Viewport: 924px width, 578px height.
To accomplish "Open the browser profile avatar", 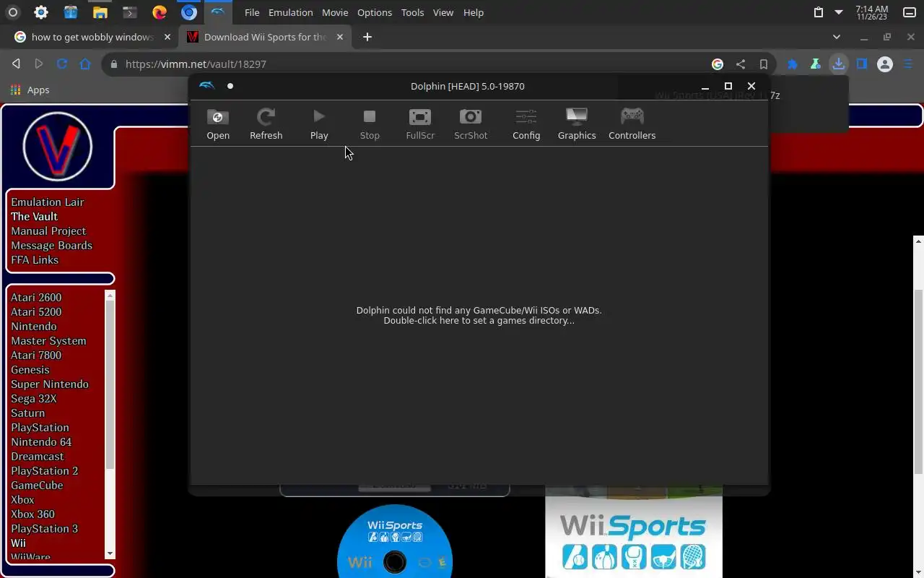I will (885, 64).
